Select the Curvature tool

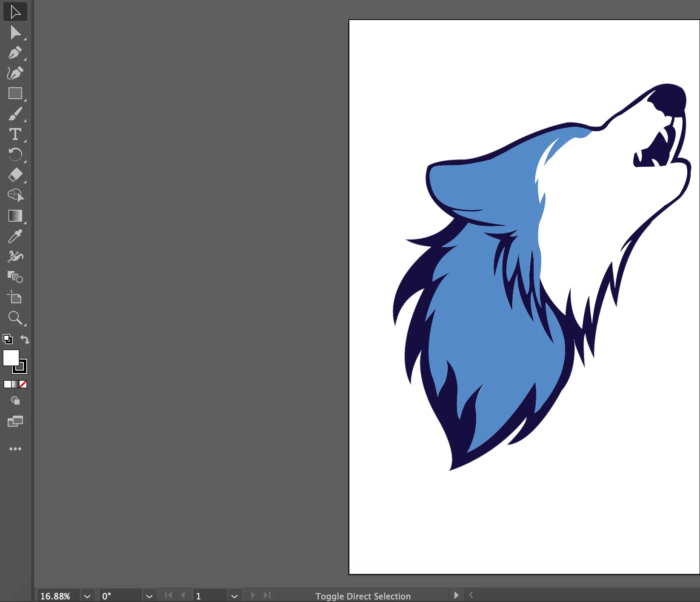pyautogui.click(x=15, y=73)
